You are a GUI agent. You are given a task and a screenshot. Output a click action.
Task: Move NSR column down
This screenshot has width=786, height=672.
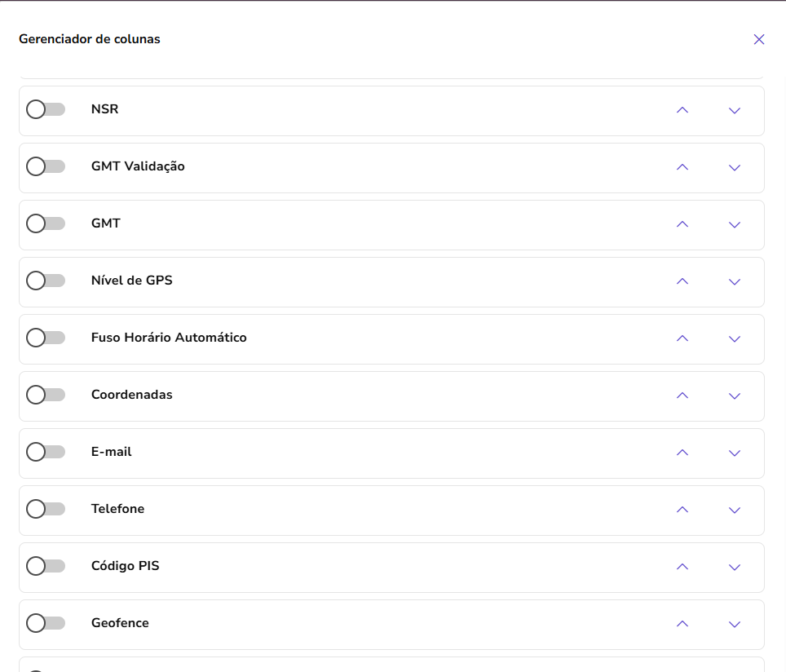735,110
